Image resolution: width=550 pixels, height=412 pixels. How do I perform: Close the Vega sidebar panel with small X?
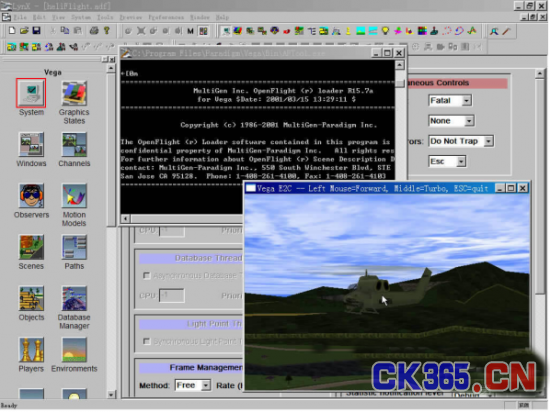112,59
